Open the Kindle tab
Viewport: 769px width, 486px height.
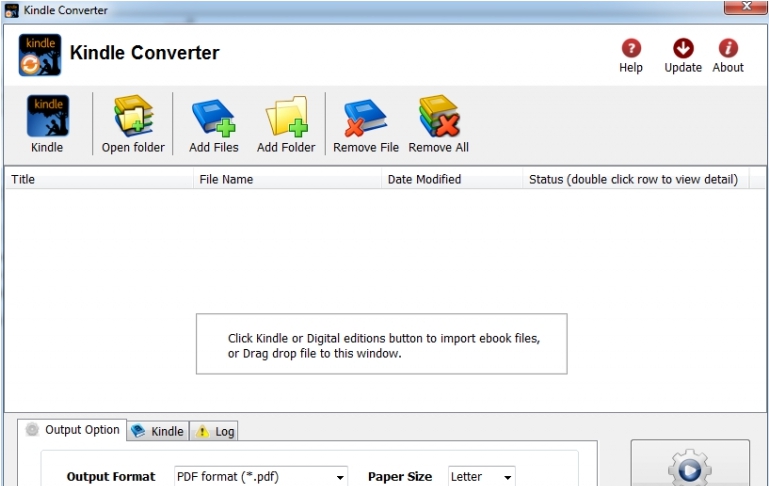(158, 431)
